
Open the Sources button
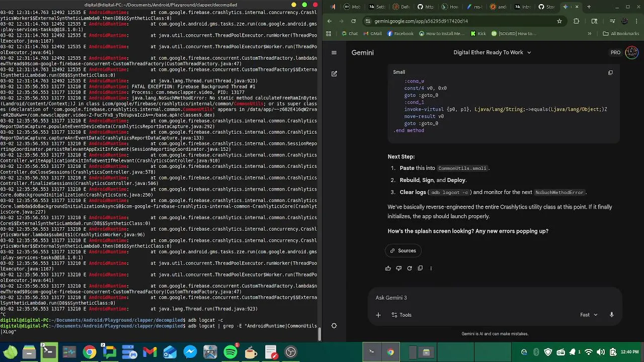point(403,250)
